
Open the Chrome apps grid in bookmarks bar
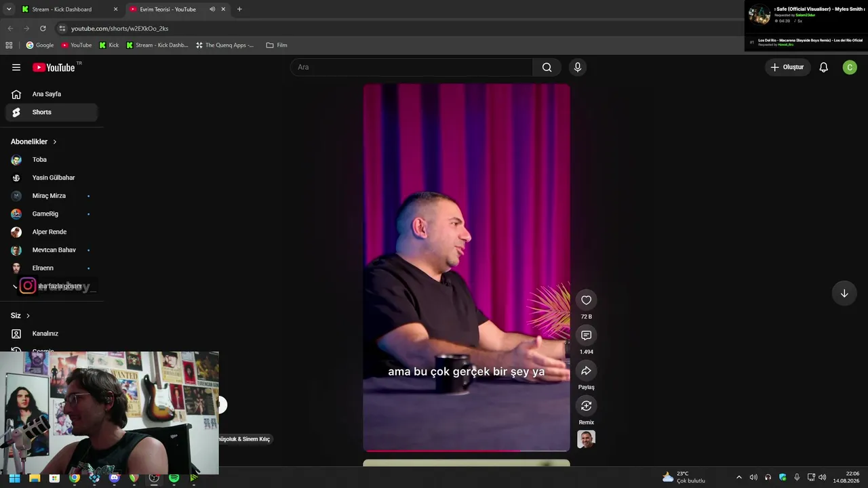coord(9,45)
